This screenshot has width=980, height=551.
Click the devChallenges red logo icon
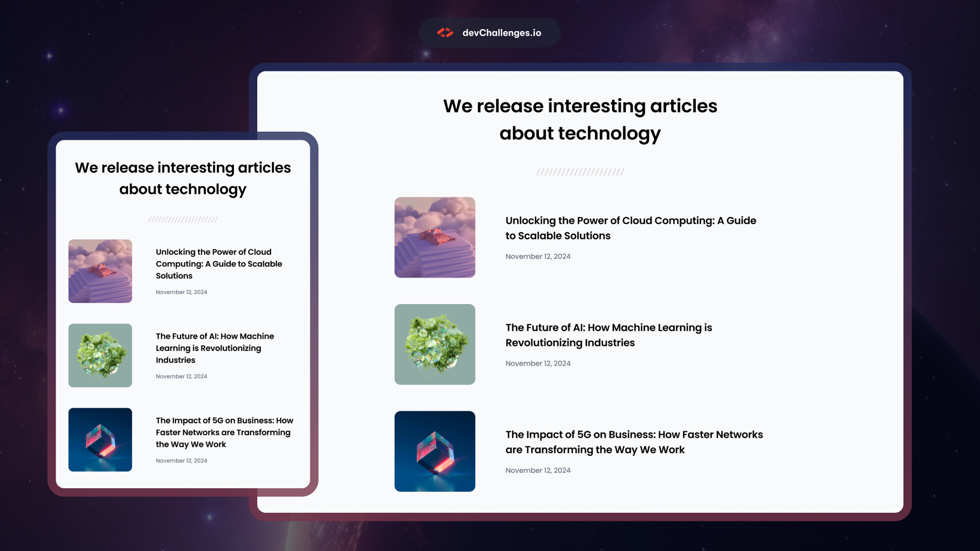tap(445, 33)
